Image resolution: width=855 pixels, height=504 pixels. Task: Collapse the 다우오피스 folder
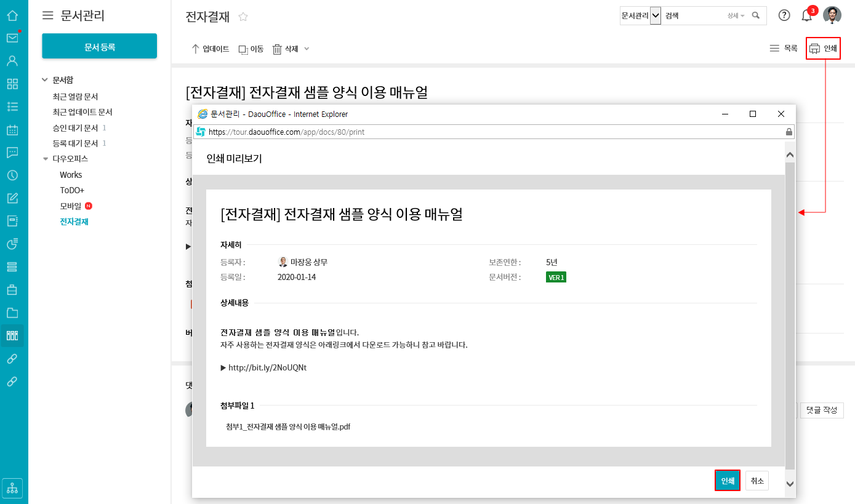coord(45,159)
